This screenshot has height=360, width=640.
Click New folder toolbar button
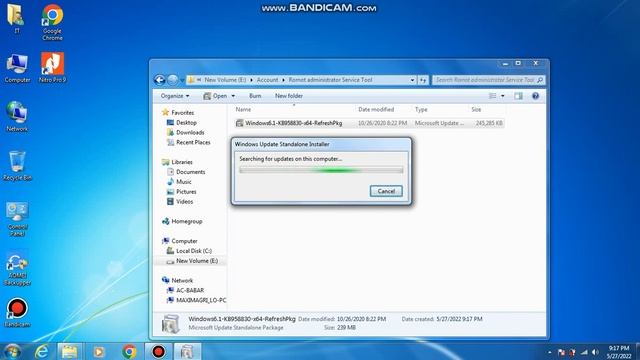(289, 96)
